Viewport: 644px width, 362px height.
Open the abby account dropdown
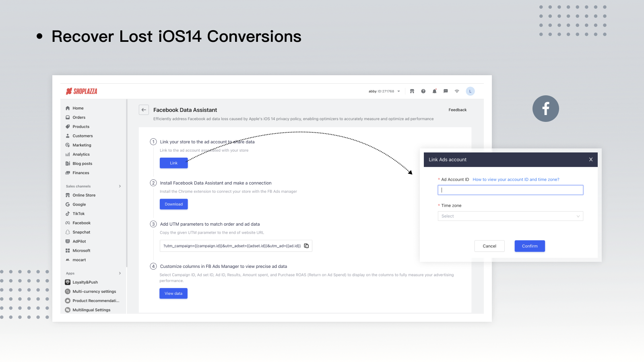click(384, 91)
